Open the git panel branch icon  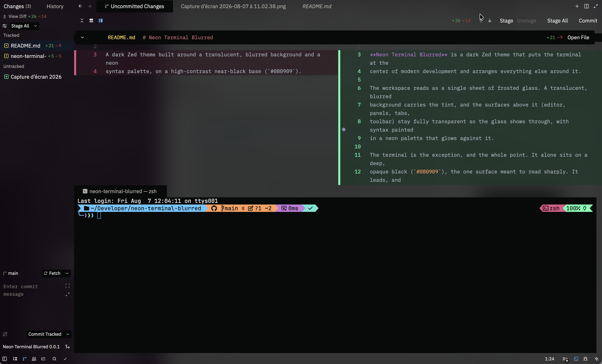tap(25, 359)
